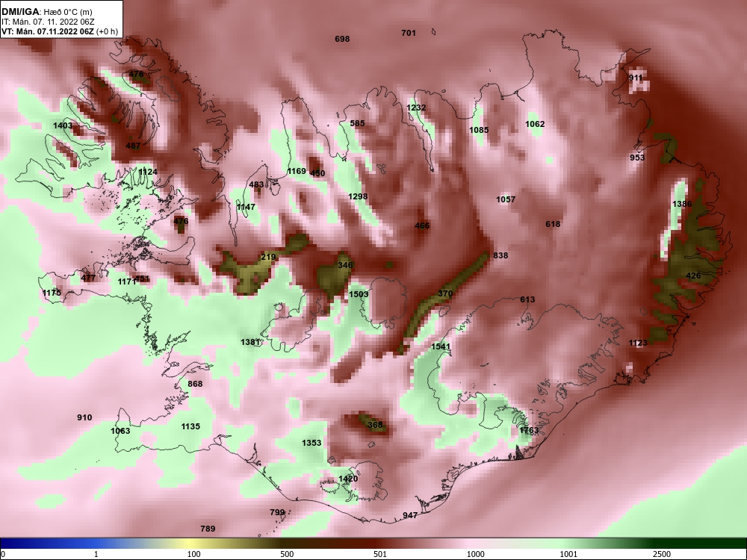Screen dimensions: 747x560
Task: Click the legend tick label 501
Action: 380,554
